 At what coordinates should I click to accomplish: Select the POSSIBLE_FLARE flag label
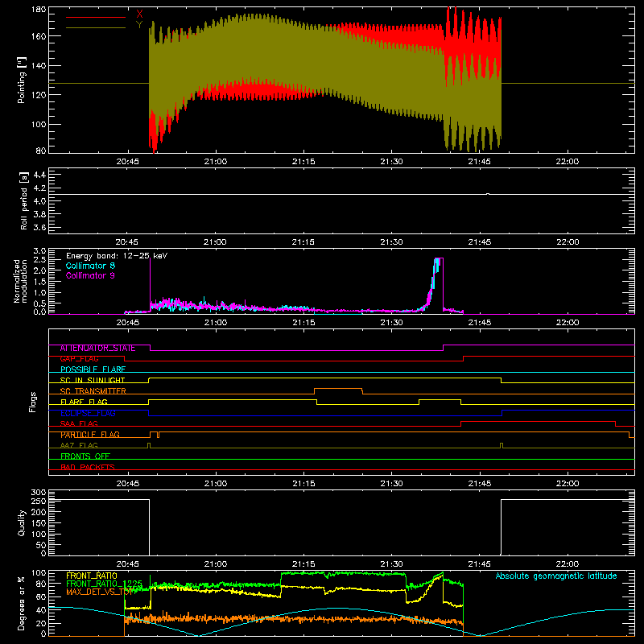[93, 369]
